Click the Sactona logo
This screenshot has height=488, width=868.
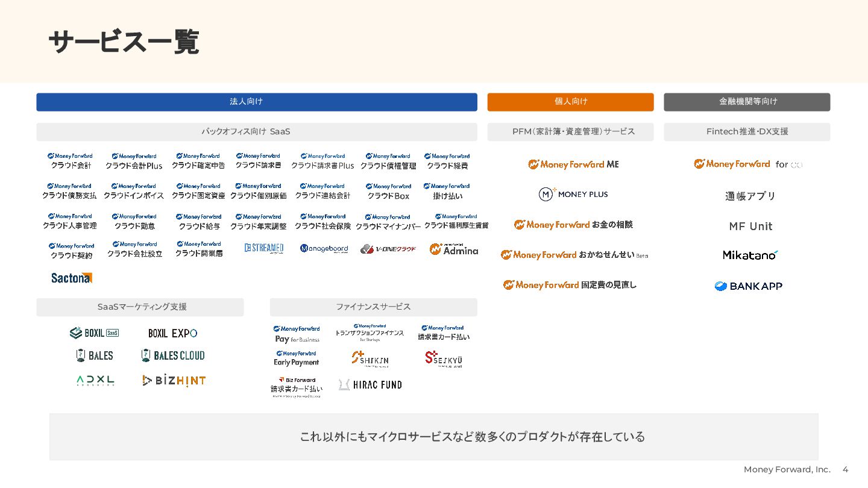coord(72,278)
